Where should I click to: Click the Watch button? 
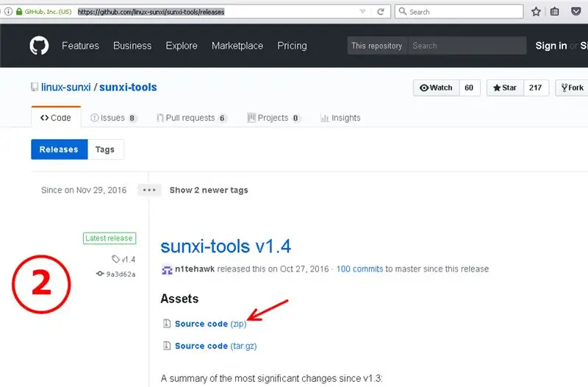click(x=436, y=88)
